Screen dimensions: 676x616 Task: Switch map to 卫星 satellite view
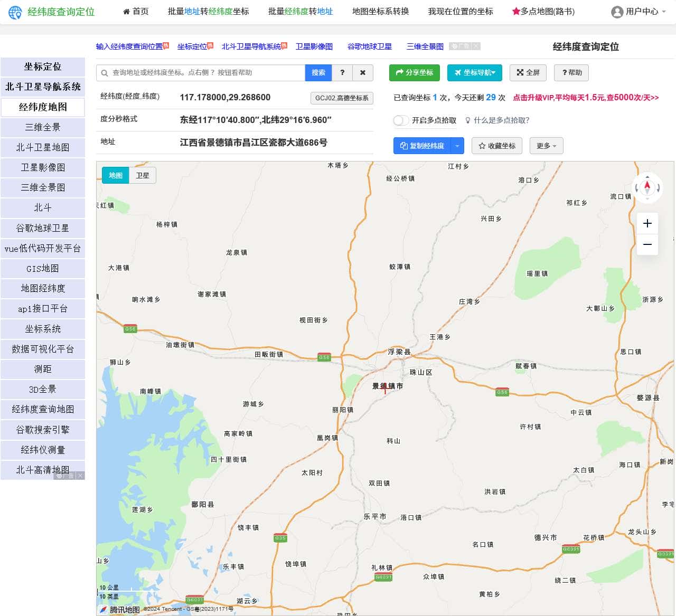pos(143,175)
